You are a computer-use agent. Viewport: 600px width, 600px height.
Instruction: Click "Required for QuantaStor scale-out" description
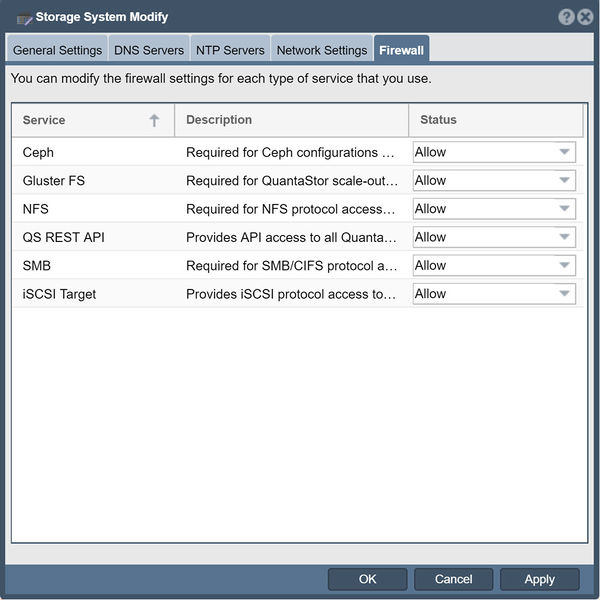pyautogui.click(x=292, y=181)
